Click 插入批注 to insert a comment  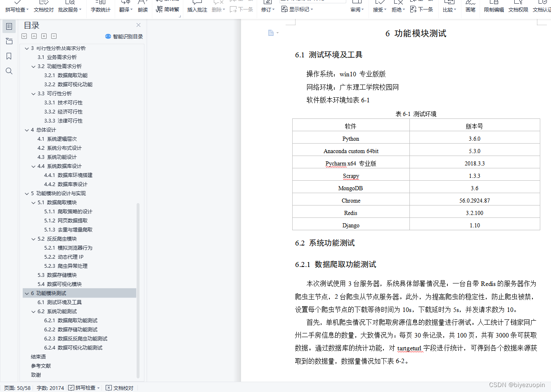click(197, 9)
